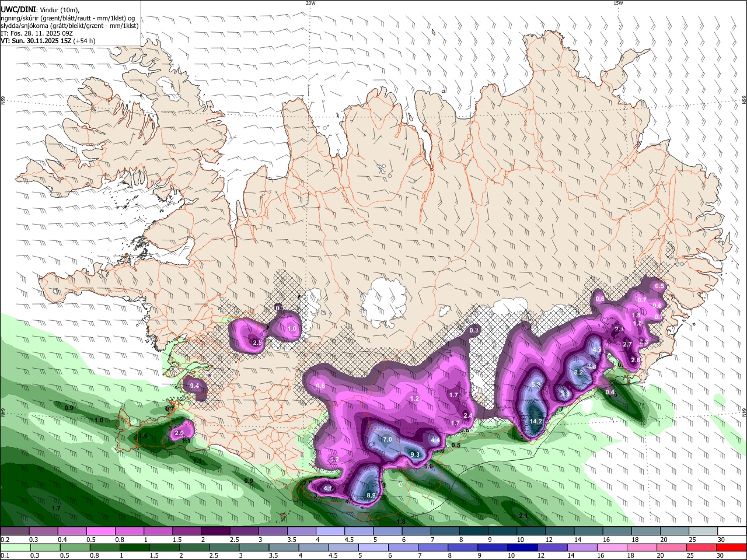
Task: Select bright red swatch ending rain legend
Action: [x=732, y=547]
